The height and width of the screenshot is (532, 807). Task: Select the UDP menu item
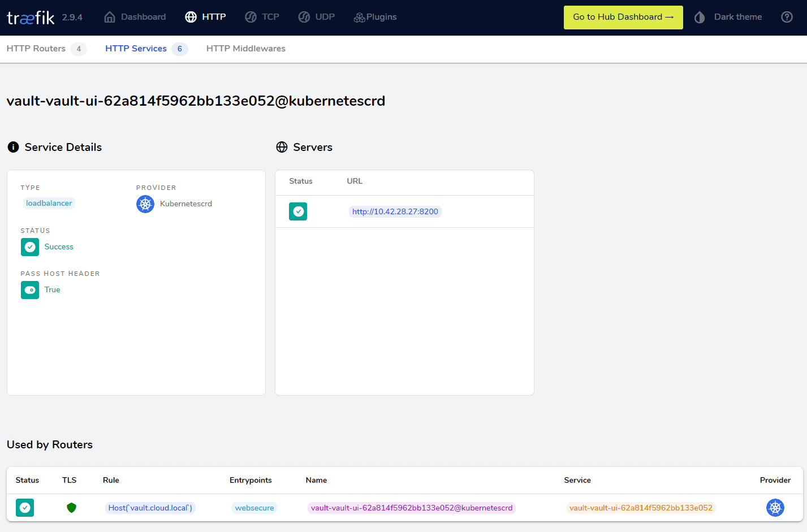point(317,17)
